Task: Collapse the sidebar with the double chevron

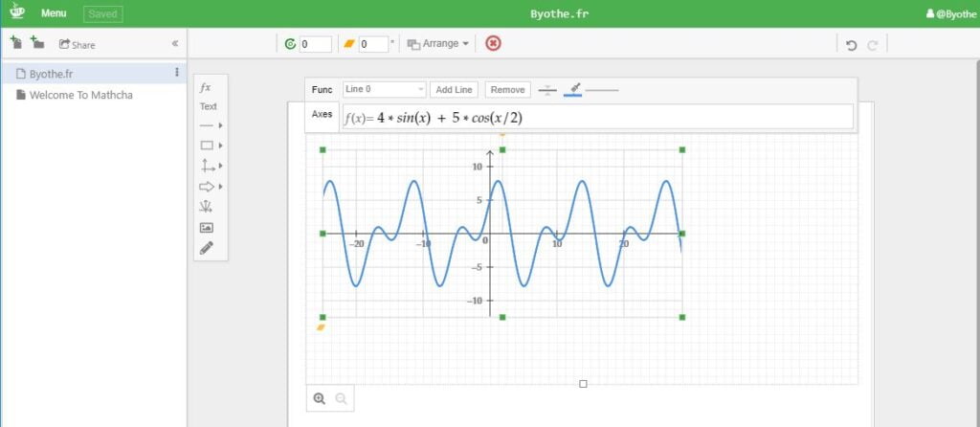Action: [175, 43]
